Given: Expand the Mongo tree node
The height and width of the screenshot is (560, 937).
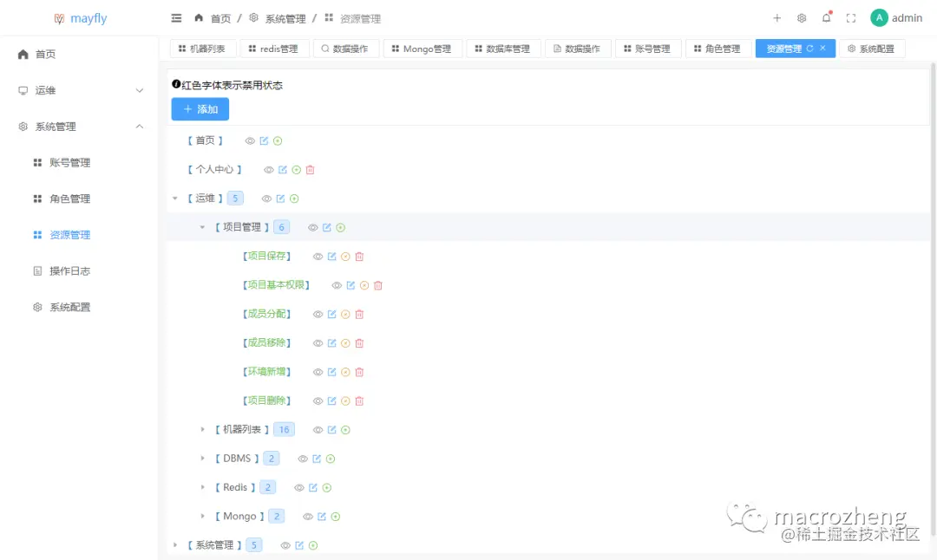Looking at the screenshot, I should pyautogui.click(x=202, y=516).
